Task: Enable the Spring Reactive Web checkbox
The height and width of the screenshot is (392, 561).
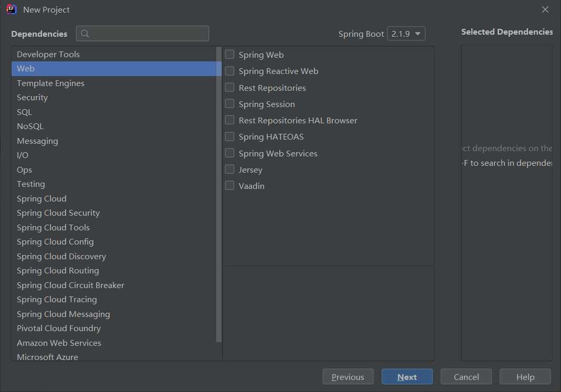Action: (230, 71)
